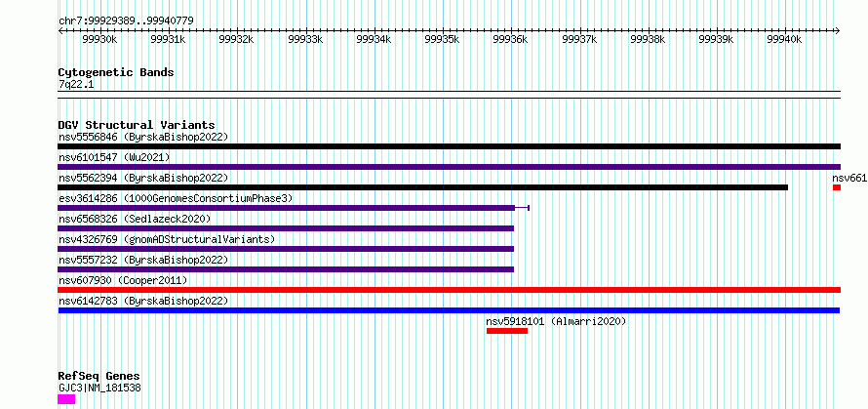Click the 99933k ruler position
Viewport: 868px width, 409px height.
point(305,39)
